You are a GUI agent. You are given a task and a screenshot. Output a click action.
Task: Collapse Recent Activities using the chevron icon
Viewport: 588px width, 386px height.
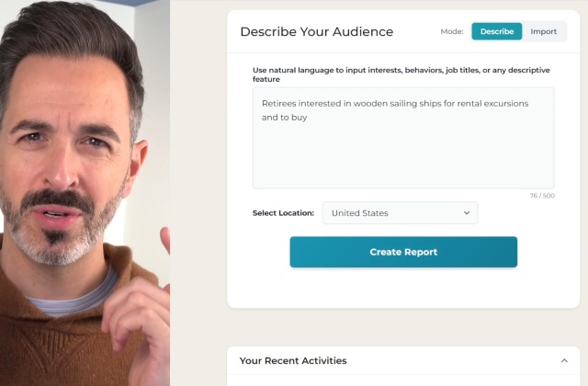(x=564, y=361)
